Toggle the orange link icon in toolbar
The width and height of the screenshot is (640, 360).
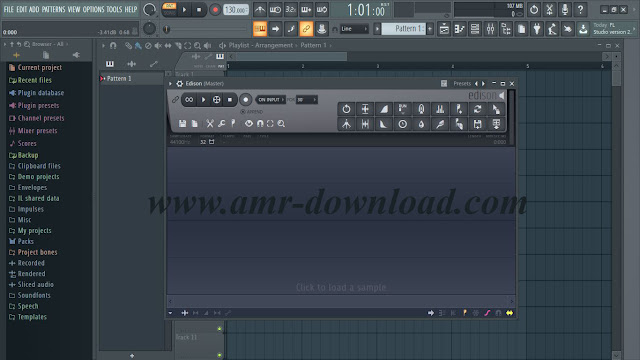click(x=306, y=29)
